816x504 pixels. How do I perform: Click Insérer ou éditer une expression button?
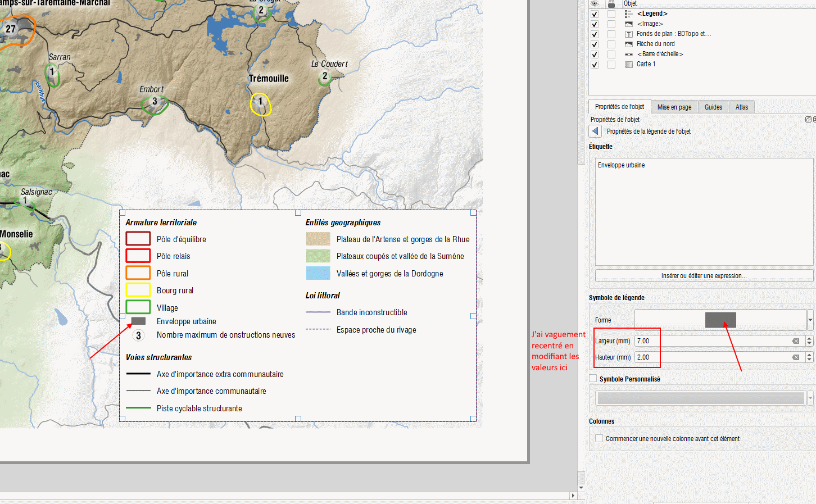[704, 276]
